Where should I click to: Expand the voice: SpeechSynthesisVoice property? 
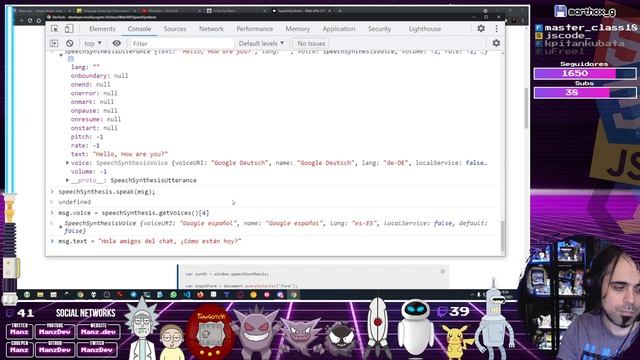(x=67, y=163)
